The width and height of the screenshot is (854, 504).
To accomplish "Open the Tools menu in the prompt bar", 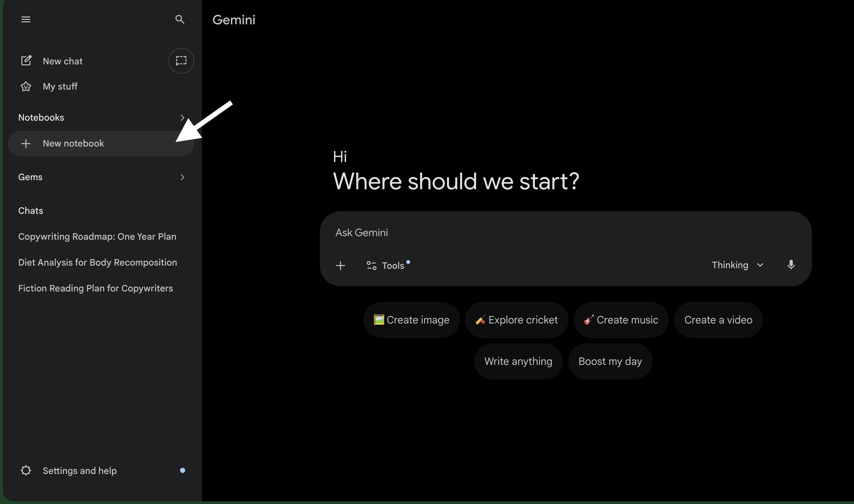I will [388, 265].
